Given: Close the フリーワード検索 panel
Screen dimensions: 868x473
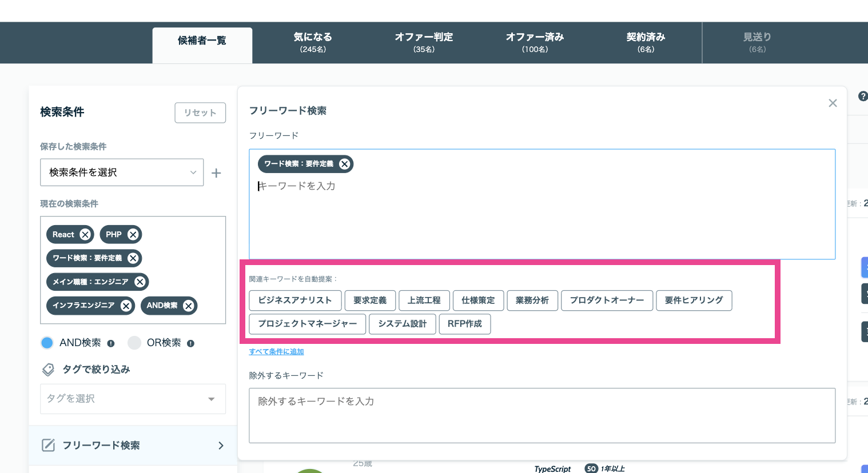Looking at the screenshot, I should point(833,103).
